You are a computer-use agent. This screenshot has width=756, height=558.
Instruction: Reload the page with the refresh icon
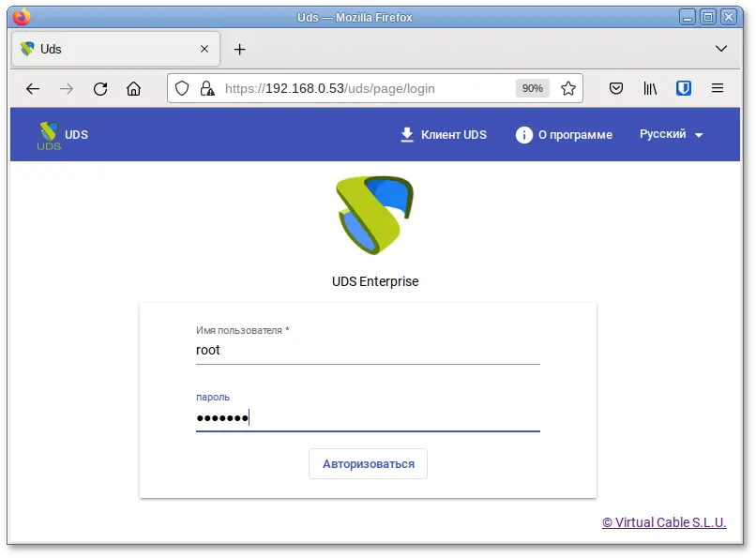(100, 88)
